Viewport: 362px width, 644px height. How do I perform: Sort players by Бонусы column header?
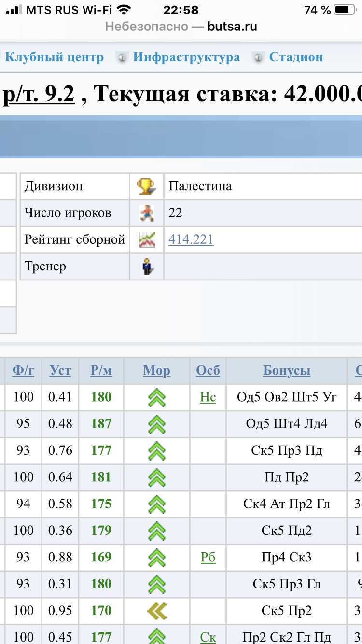point(286,371)
